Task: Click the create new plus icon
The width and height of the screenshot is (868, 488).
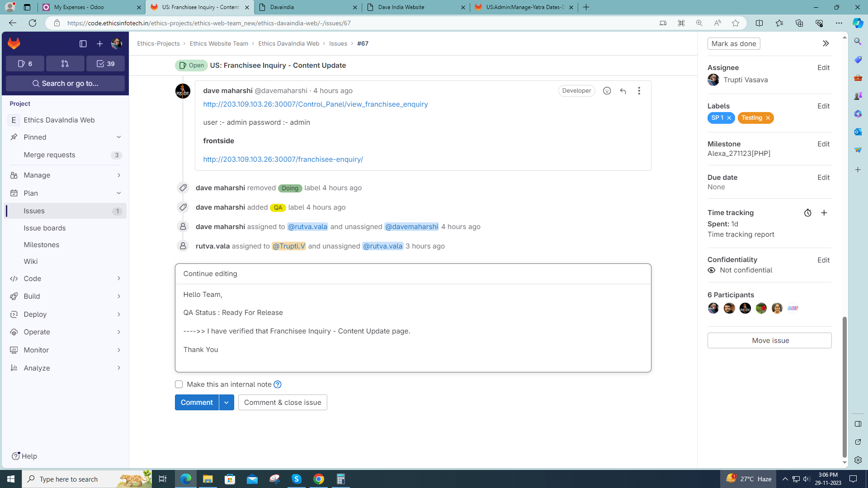Action: (99, 44)
